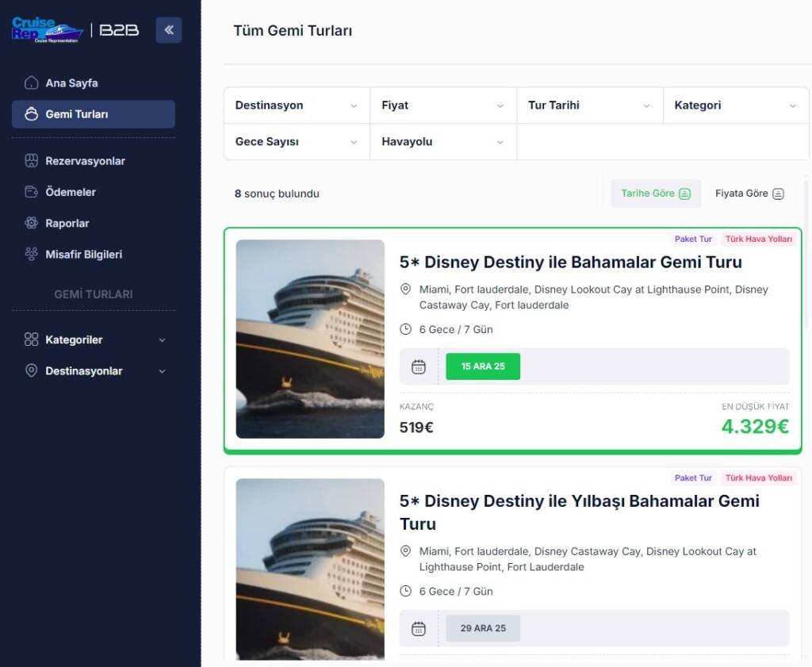Open 5* Disney Destiny ile Bahamalar Gemi Turu
812x667 pixels.
[571, 262]
